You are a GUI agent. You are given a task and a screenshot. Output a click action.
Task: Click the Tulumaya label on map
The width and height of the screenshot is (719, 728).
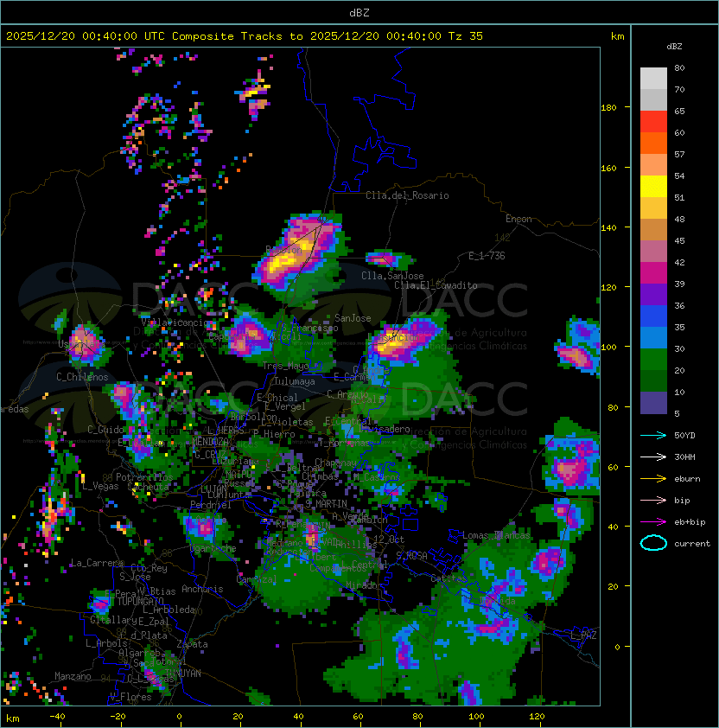point(295,381)
